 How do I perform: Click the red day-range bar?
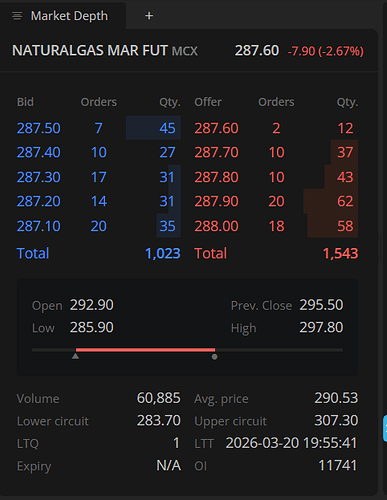coord(145,350)
